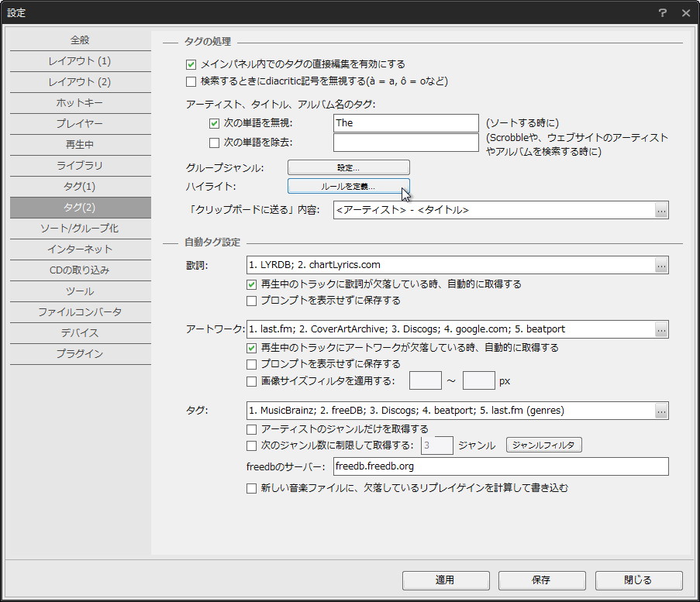Open the ジャンルフィルタ genre filter dialog
The image size is (700, 602).
click(544, 445)
